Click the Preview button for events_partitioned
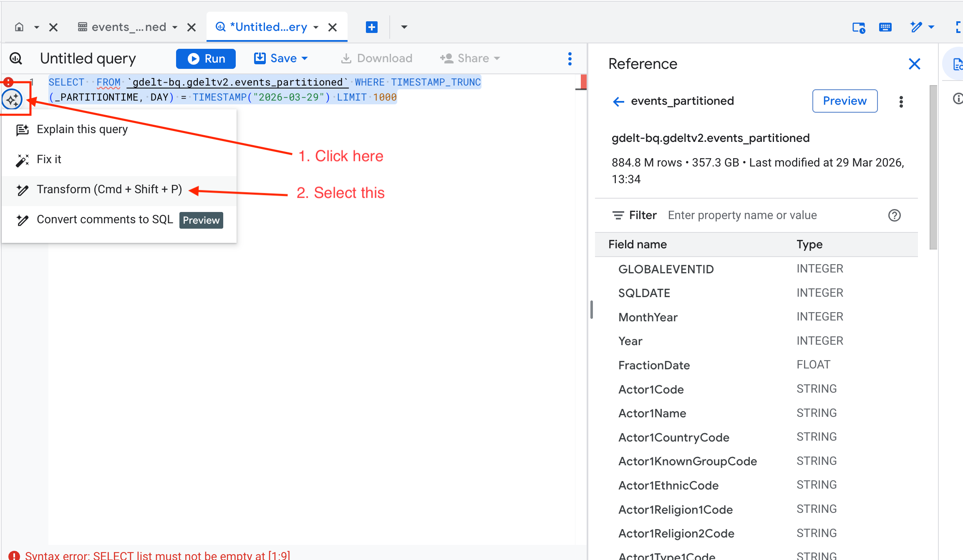963x560 pixels. pos(845,101)
